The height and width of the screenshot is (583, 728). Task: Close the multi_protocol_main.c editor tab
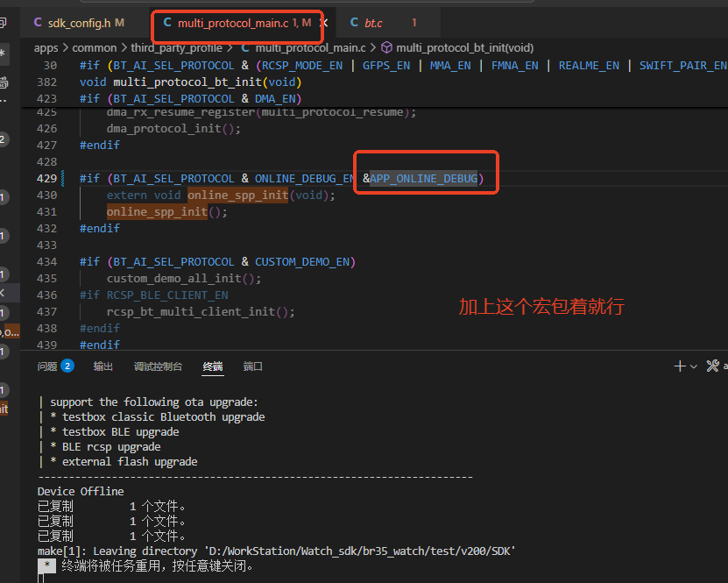coord(324,23)
